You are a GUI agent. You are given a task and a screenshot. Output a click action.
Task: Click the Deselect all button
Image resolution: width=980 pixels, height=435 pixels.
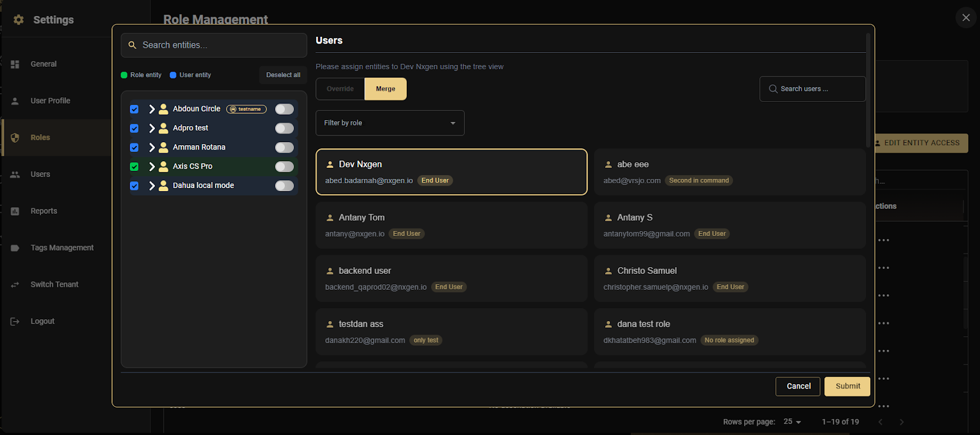[283, 75]
